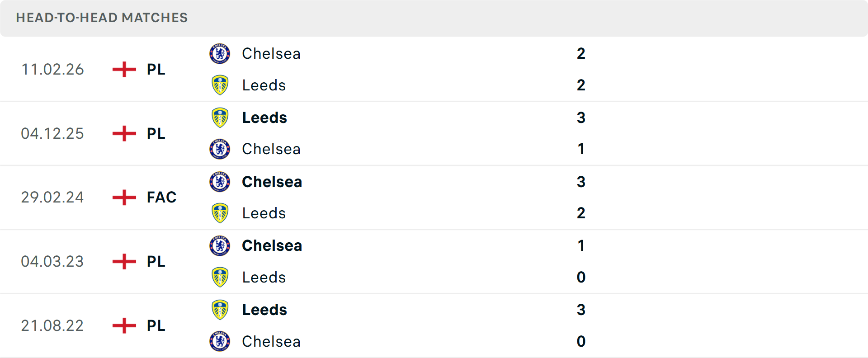Select the Chelsea name in the bottom fixture
The height and width of the screenshot is (358, 868).
point(271,342)
